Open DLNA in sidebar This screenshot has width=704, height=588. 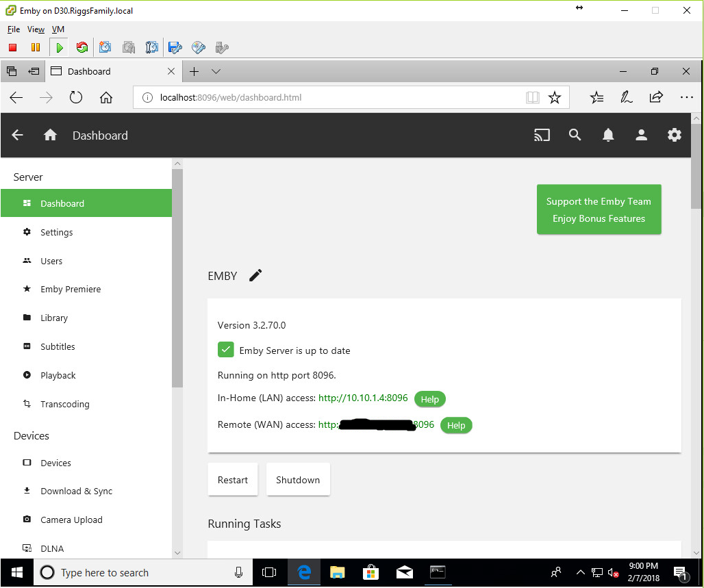tap(86, 548)
